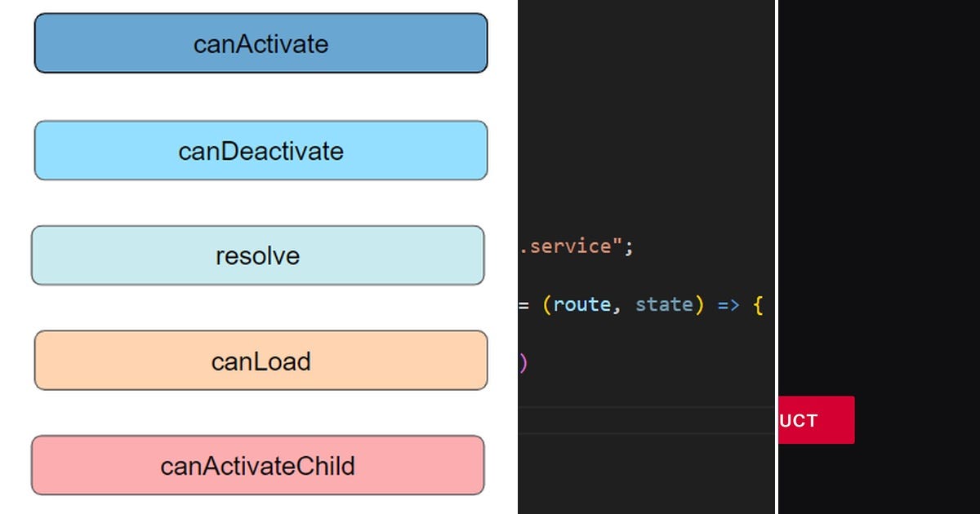Click the resolve label text
Screen dimensions: 980x514
coord(257,255)
